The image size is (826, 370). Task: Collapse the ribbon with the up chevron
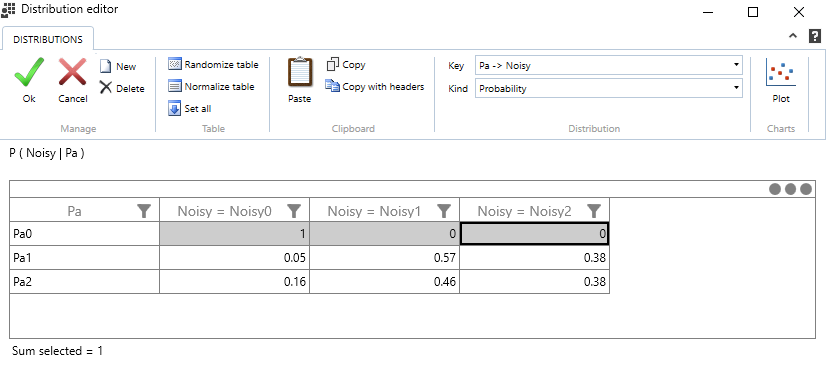(793, 36)
